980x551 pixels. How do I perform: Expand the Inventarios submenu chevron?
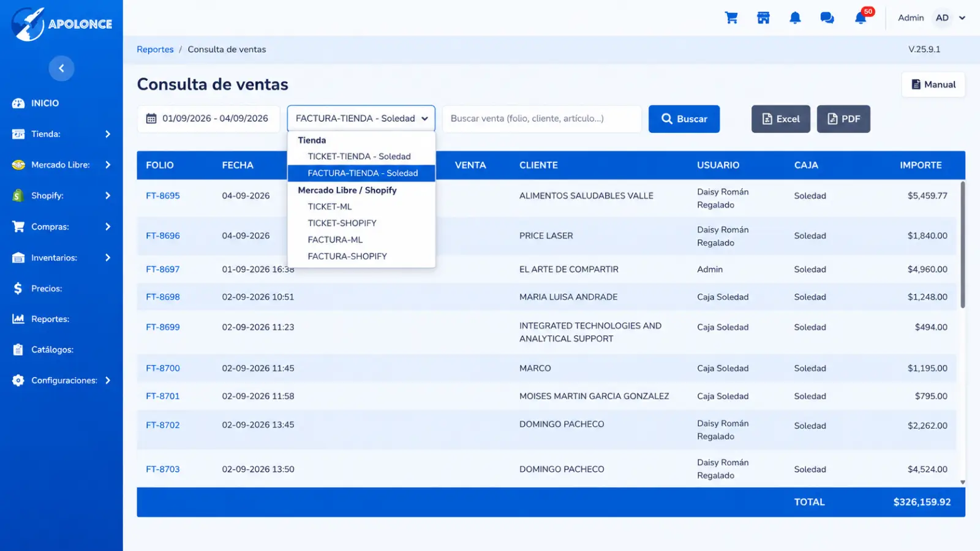click(x=108, y=258)
